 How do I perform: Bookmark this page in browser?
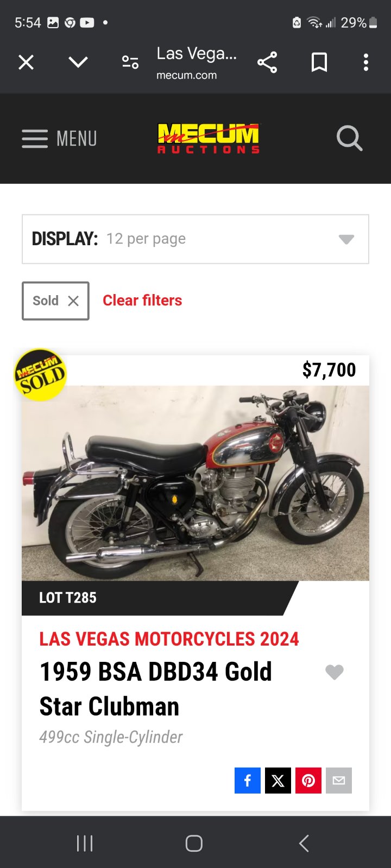pyautogui.click(x=319, y=62)
